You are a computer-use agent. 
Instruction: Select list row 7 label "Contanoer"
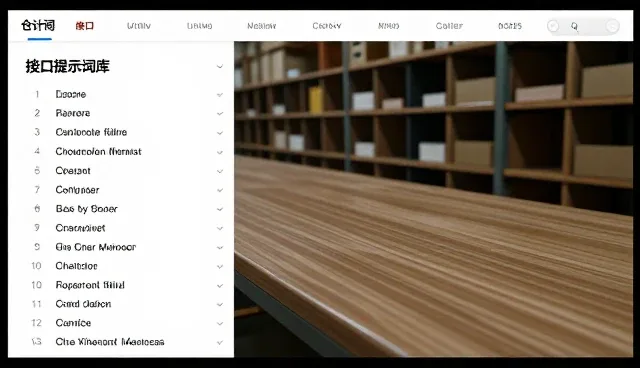tap(77, 190)
